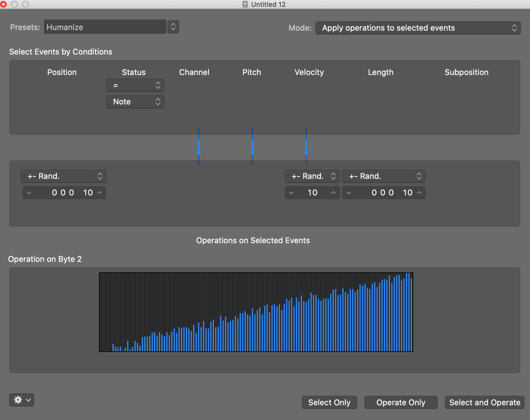Open the Velocity +- Rand. operation dropdown
The height and width of the screenshot is (420, 530).
point(312,176)
